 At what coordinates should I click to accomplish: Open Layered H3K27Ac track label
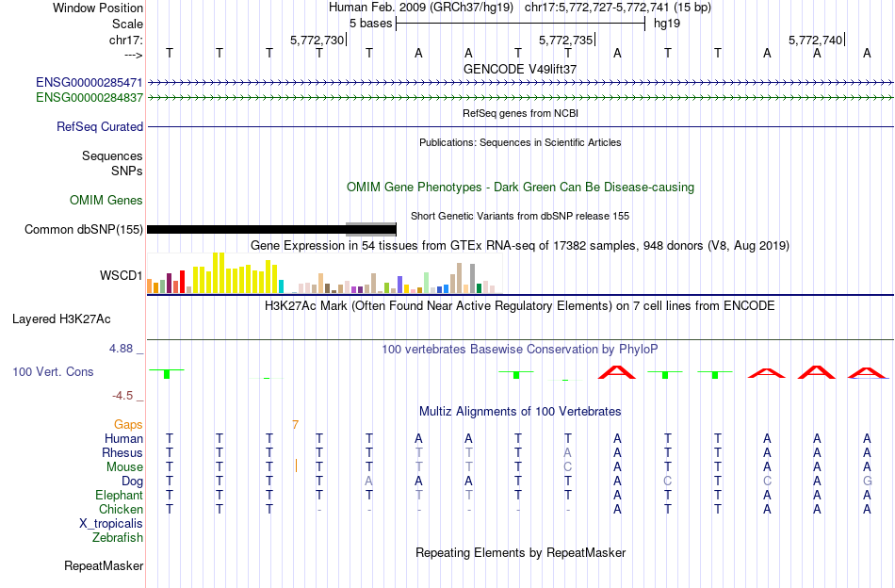coord(61,319)
